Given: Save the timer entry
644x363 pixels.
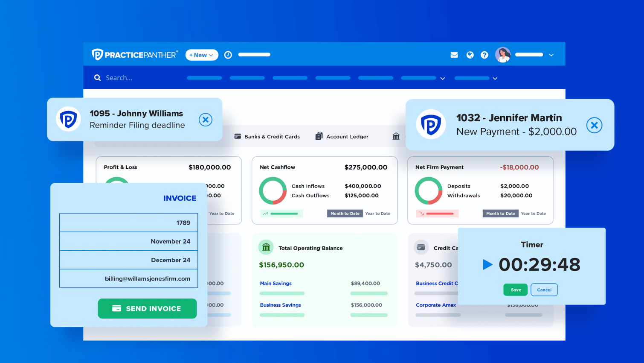Looking at the screenshot, I should click(x=516, y=290).
